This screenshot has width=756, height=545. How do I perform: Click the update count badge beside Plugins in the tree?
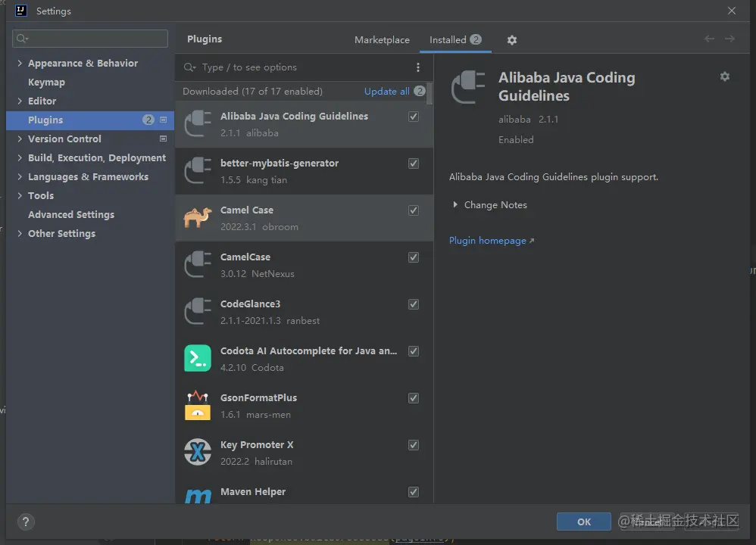pos(148,120)
